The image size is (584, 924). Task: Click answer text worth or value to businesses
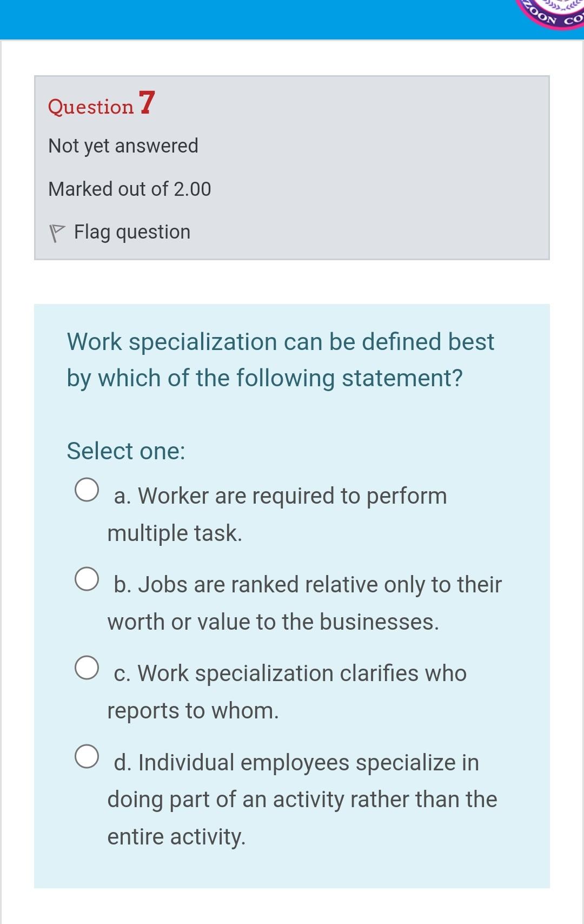tap(273, 621)
